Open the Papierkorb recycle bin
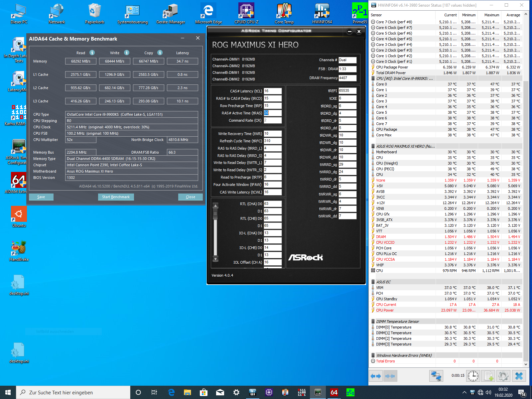 (95, 13)
